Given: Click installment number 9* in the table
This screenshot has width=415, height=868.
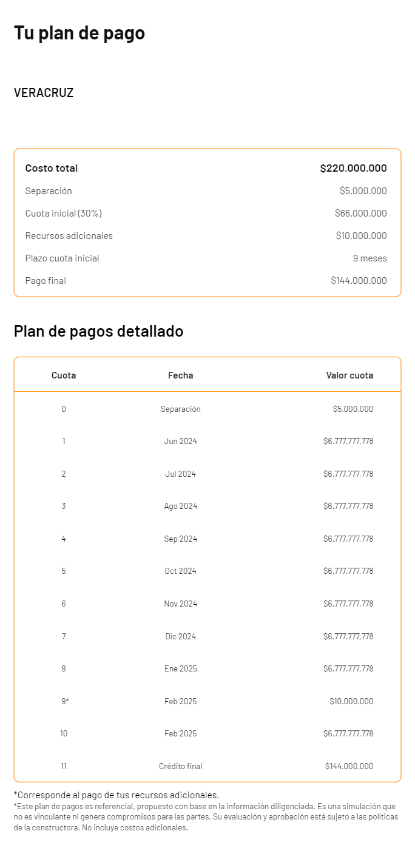Looking at the screenshot, I should coord(64,701).
